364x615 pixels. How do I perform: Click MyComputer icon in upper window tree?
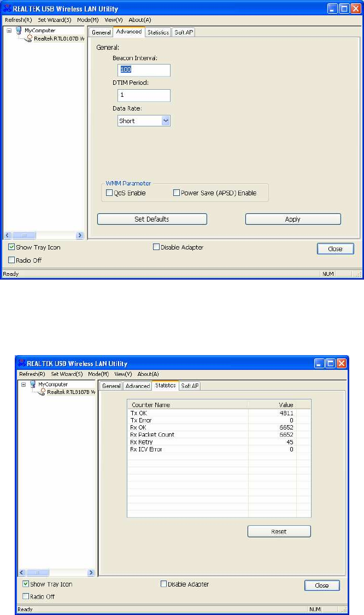pos(19,30)
